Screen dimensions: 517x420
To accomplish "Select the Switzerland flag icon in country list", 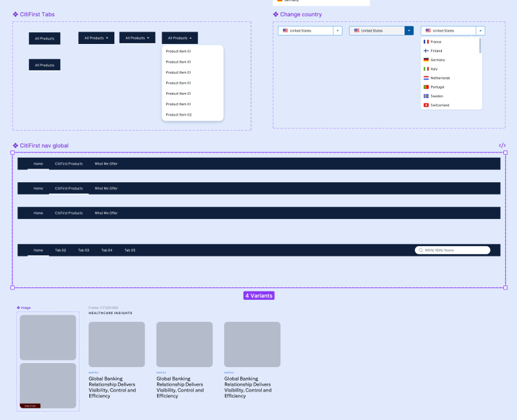I will coord(426,105).
